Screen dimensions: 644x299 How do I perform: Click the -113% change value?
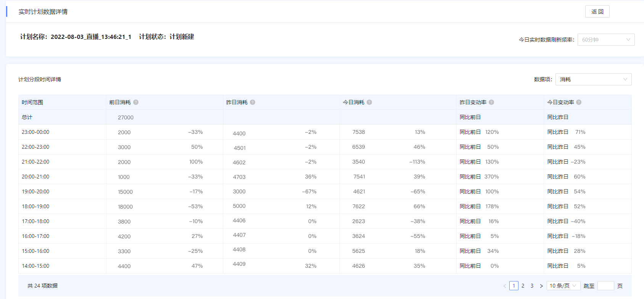pos(417,162)
